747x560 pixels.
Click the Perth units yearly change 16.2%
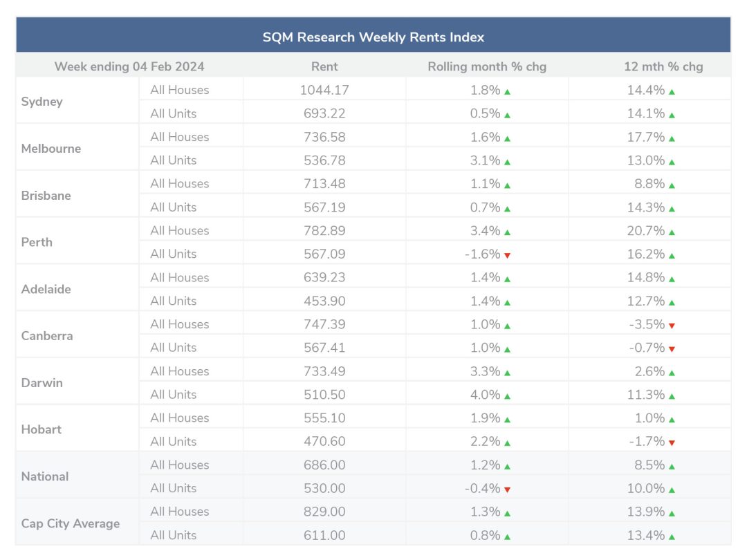[x=645, y=254]
